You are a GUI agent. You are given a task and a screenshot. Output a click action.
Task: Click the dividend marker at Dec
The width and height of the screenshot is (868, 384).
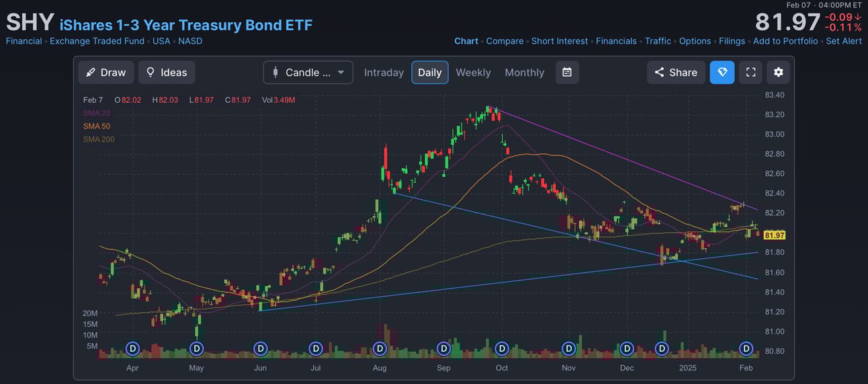tap(627, 348)
